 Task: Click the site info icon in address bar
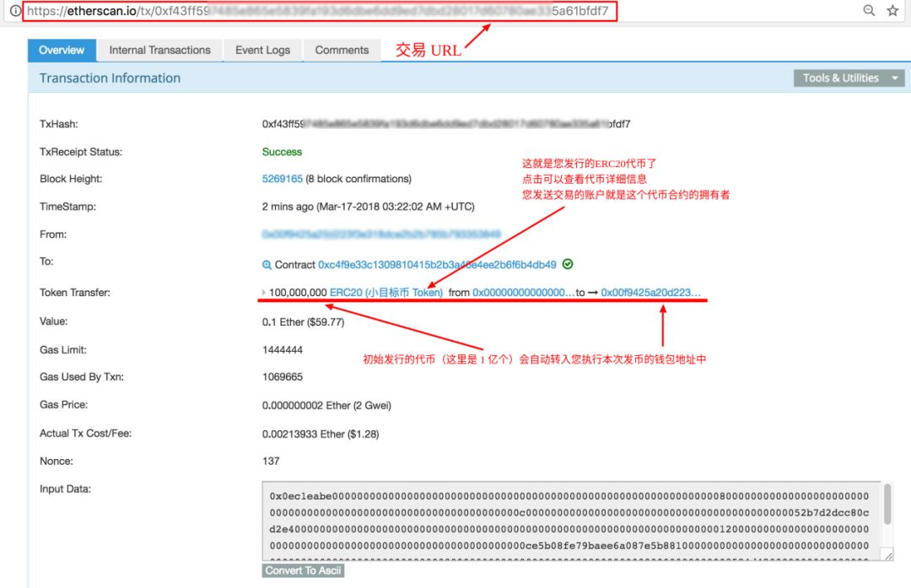pos(15,10)
